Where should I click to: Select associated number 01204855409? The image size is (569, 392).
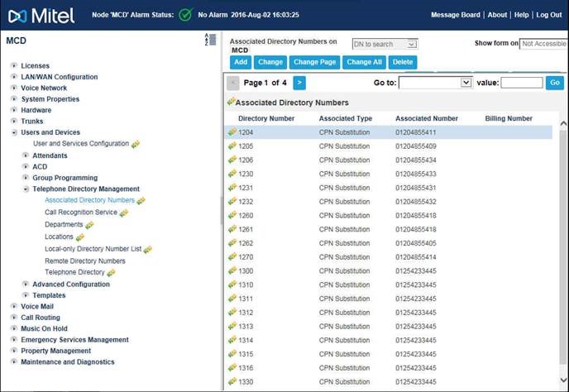pyautogui.click(x=416, y=146)
